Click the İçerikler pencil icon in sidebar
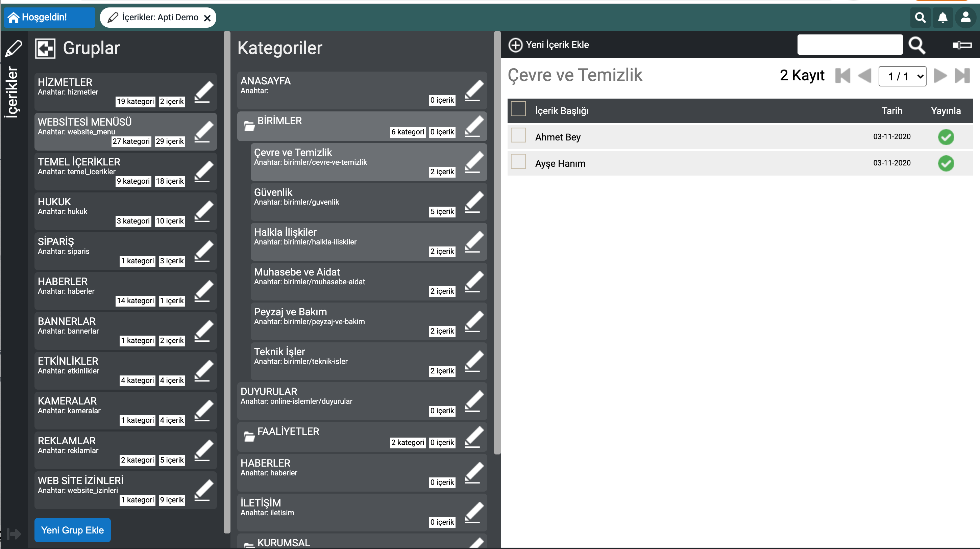980x549 pixels. click(14, 48)
